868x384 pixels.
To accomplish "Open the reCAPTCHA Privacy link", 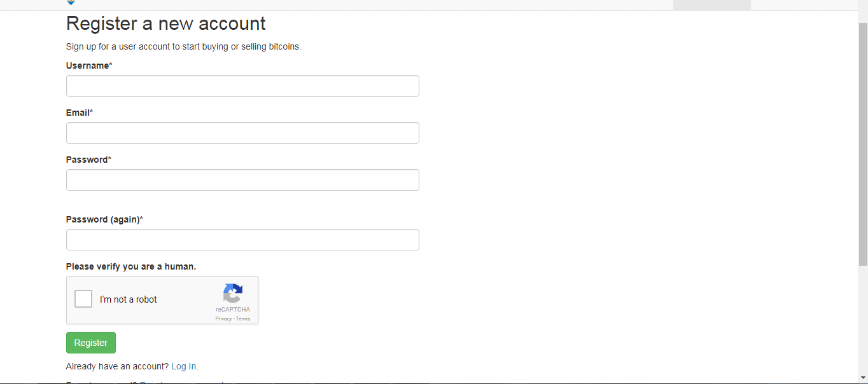I will tap(223, 319).
